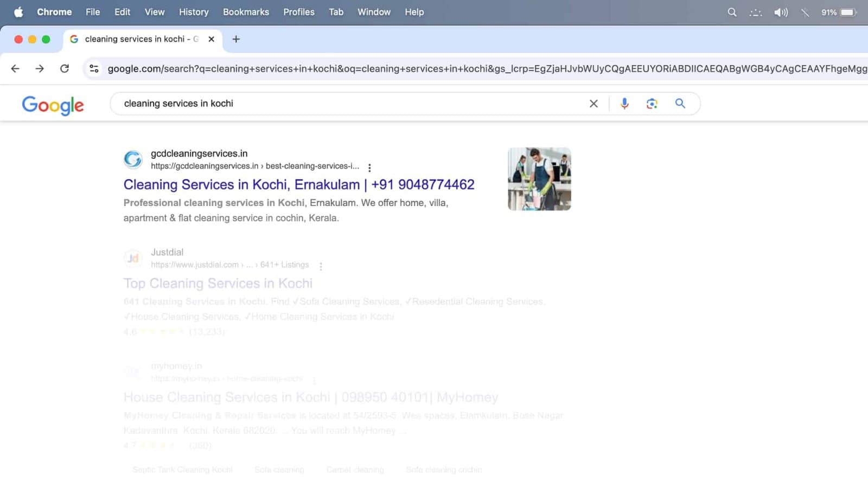Open Cleaning Services in Kochi, Ernakulam link

tap(298, 184)
